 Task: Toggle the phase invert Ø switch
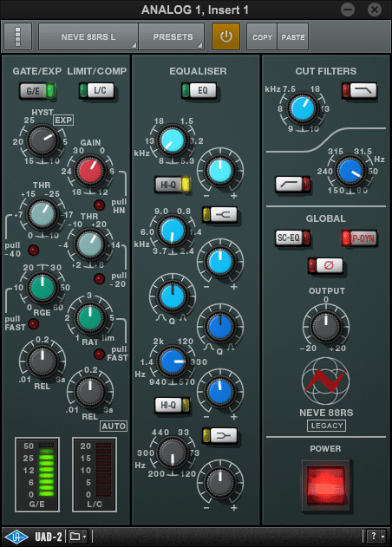[326, 266]
